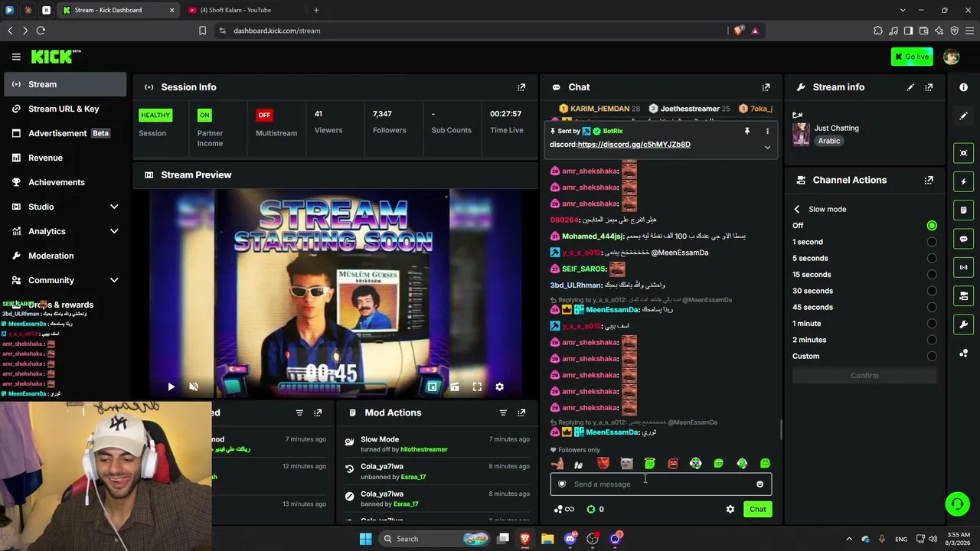
Task: Go back from Slow mode submenu
Action: click(797, 209)
